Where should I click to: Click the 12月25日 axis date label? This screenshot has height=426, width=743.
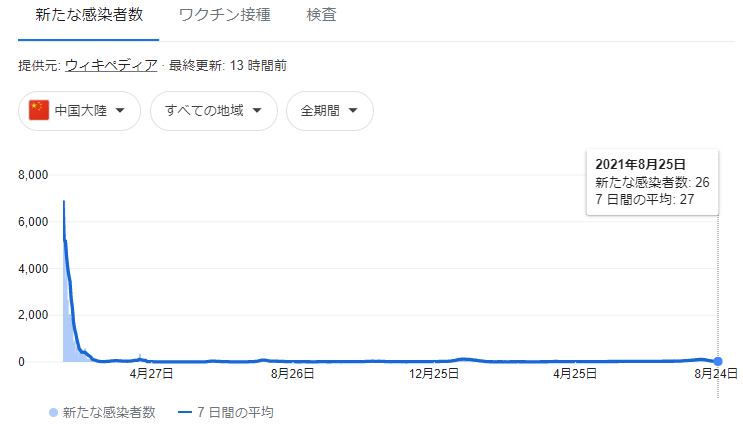434,374
